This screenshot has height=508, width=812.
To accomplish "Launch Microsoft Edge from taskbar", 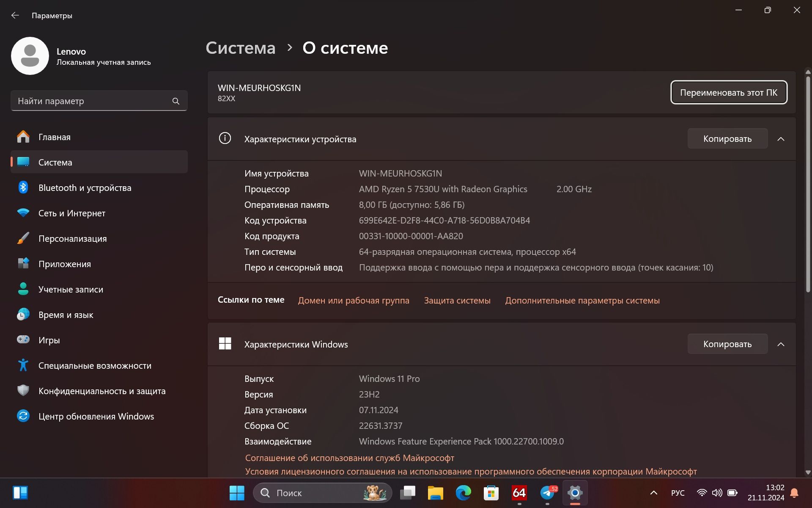I will coord(463,493).
